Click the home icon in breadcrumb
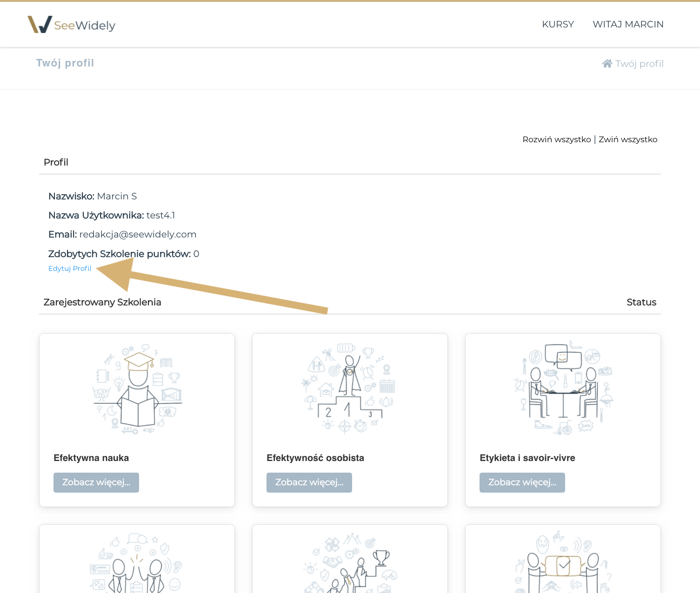The width and height of the screenshot is (700, 593). [x=607, y=64]
